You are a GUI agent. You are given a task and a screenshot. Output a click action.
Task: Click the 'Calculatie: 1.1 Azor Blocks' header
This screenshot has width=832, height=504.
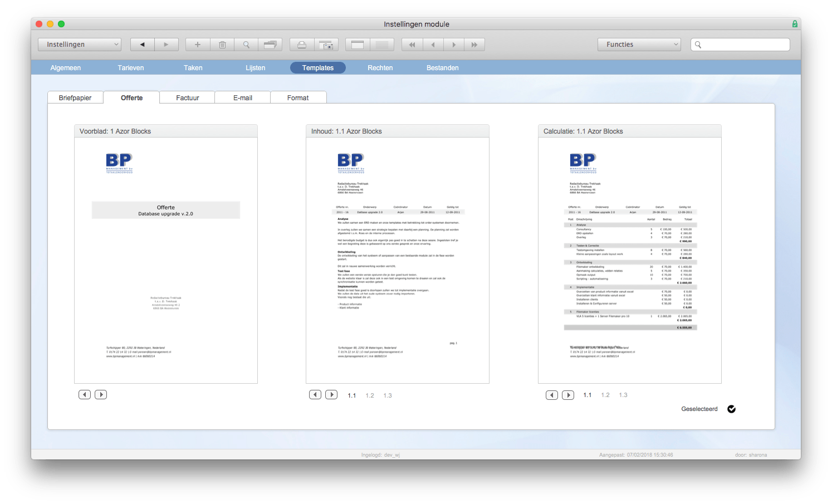[x=630, y=131]
